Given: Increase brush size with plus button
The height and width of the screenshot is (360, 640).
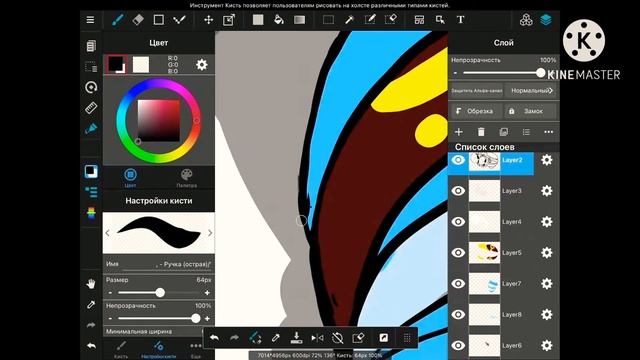Looking at the screenshot, I should [x=207, y=293].
